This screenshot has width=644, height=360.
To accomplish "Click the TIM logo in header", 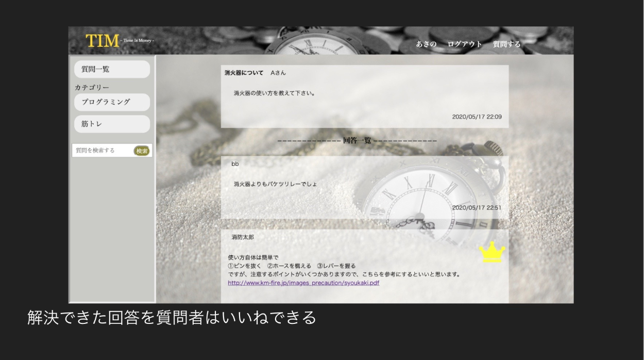I will (x=103, y=41).
